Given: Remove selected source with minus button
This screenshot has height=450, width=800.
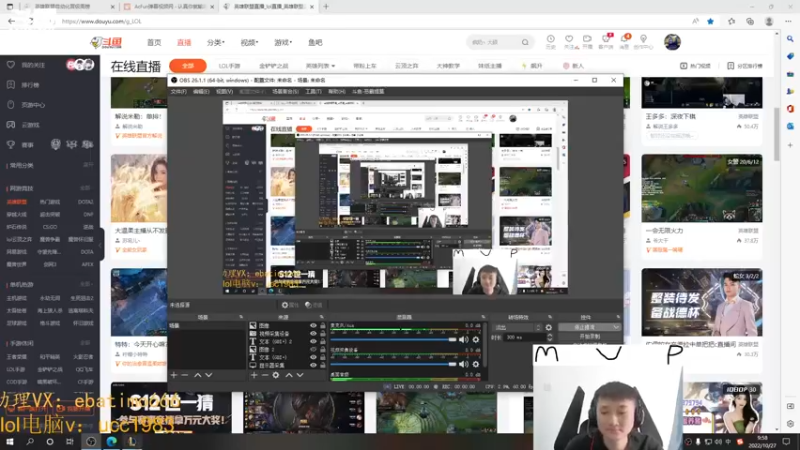Looking at the screenshot, I should tap(265, 375).
